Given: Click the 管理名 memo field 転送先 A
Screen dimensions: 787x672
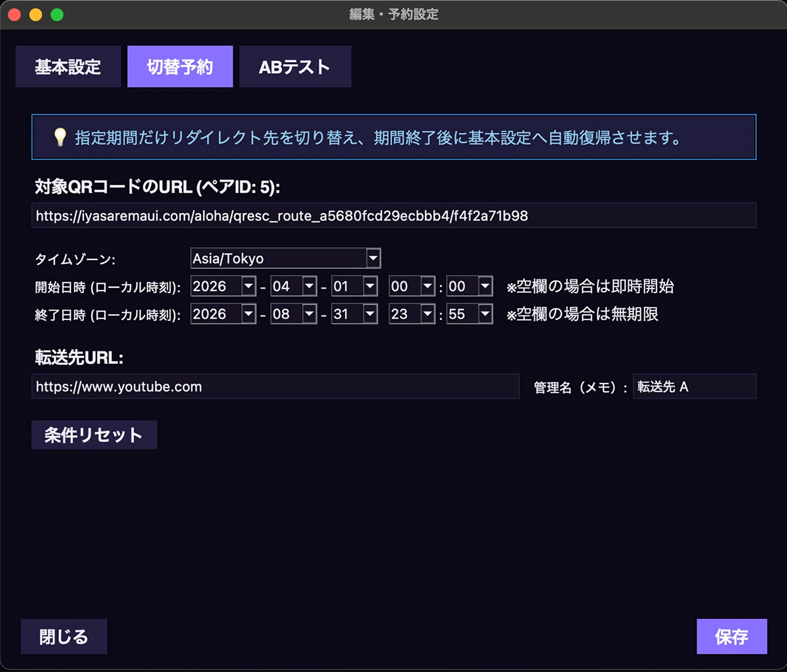Looking at the screenshot, I should coord(695,387).
